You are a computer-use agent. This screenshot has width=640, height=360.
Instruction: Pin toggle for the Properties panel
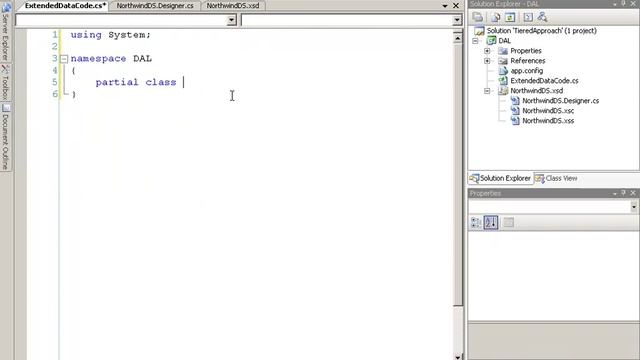coord(623,193)
